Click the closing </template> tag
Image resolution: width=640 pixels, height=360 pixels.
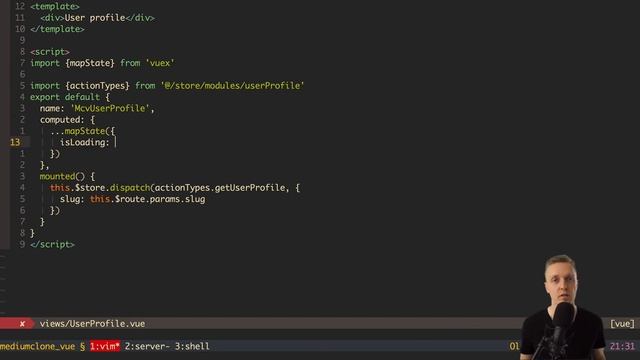[x=57, y=29]
